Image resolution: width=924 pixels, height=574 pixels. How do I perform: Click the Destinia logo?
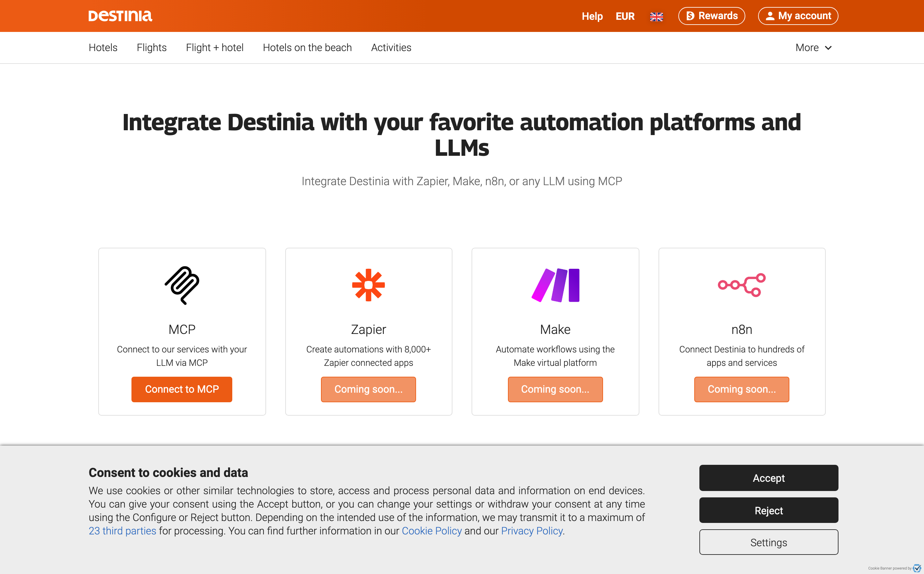coord(120,16)
